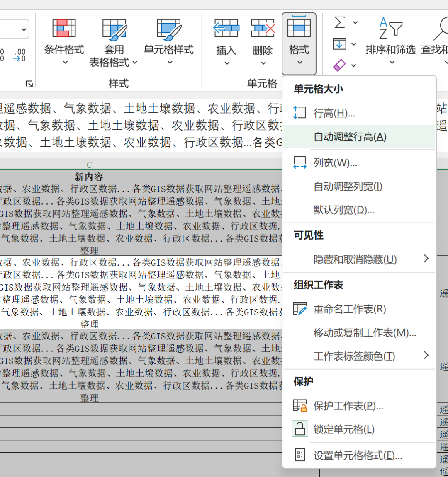Screen dimensions: 448x477
Task: Expand the Delete (删除) dropdown chevron
Action: tap(263, 63)
